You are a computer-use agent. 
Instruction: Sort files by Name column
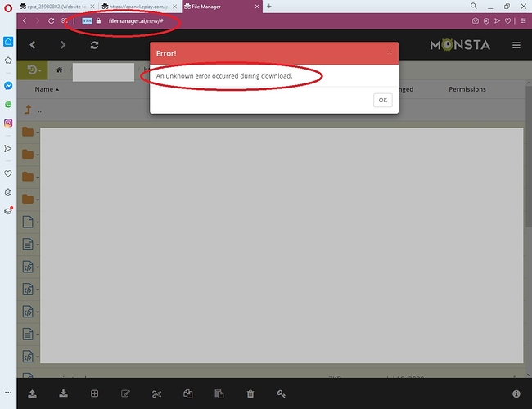47,89
